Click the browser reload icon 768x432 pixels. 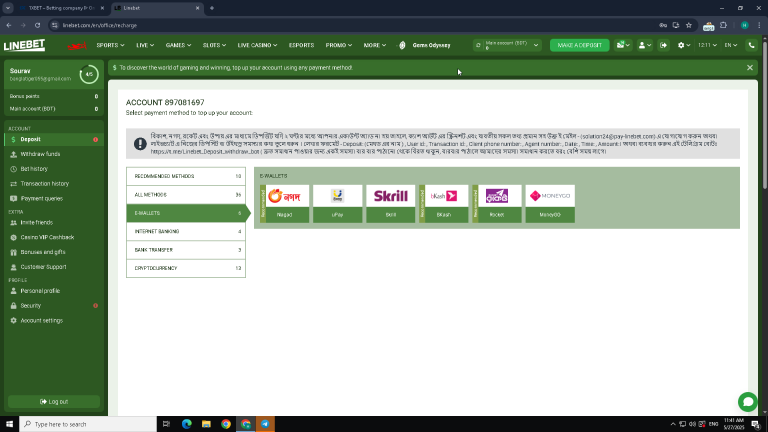tap(37, 25)
